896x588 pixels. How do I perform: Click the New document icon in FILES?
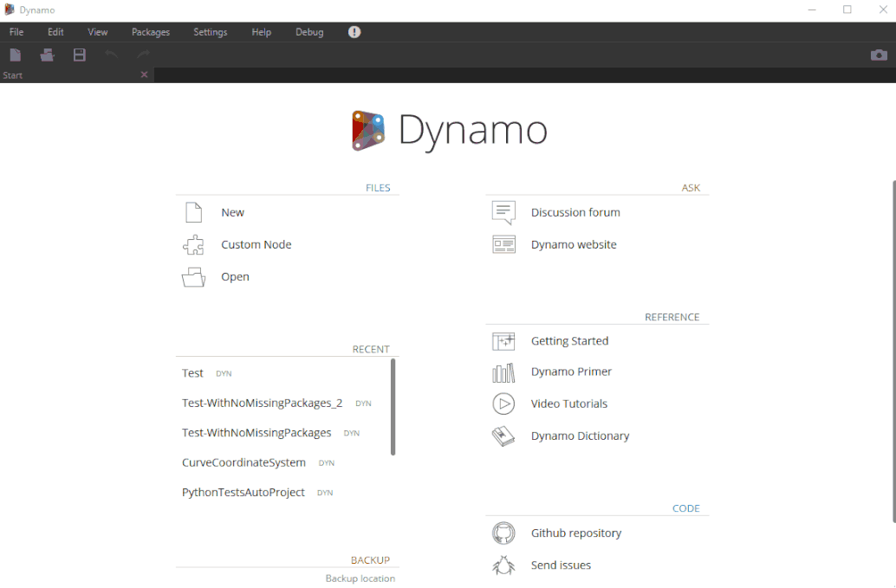[x=192, y=211]
